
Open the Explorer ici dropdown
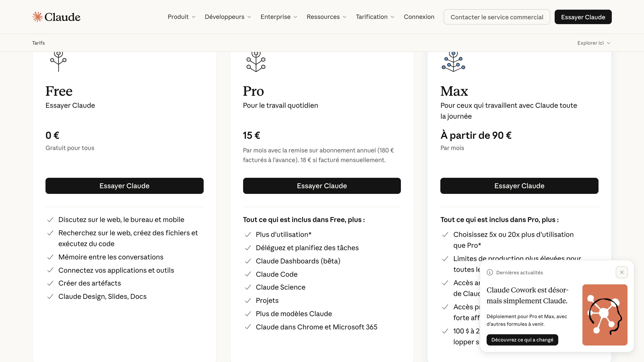tap(594, 43)
